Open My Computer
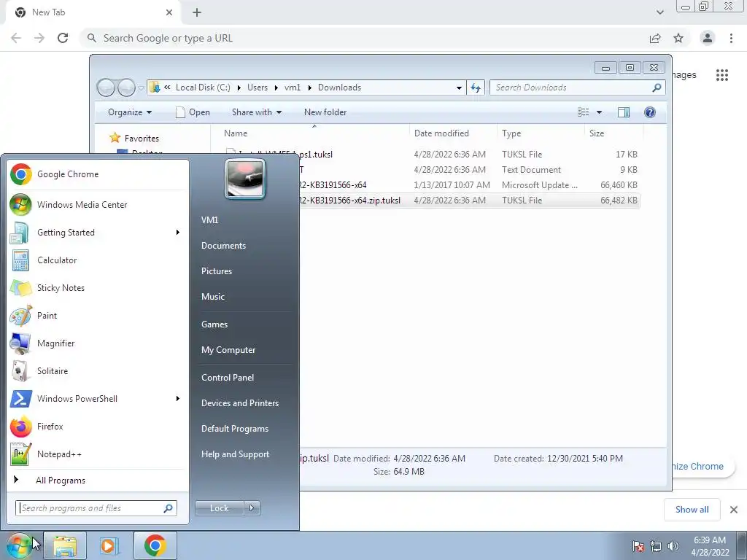Viewport: 747px width, 560px height. click(228, 350)
